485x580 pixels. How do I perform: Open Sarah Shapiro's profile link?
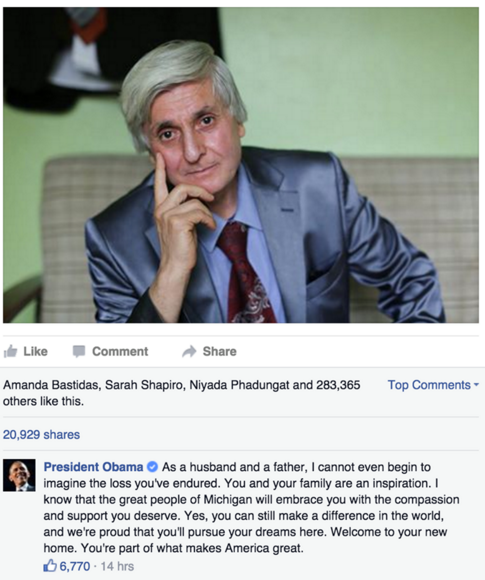(x=144, y=385)
